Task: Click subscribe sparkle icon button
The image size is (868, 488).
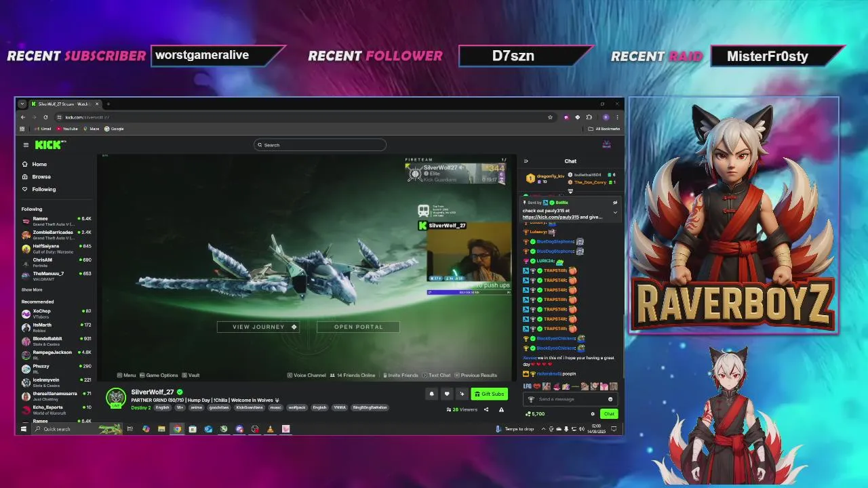Action: (462, 394)
